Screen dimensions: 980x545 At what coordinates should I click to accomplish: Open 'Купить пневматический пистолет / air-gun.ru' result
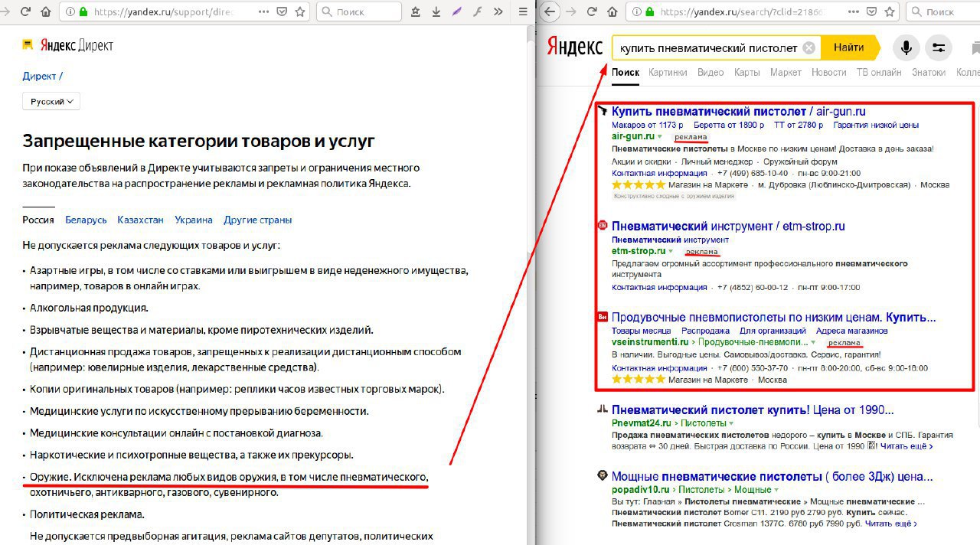tap(739, 112)
